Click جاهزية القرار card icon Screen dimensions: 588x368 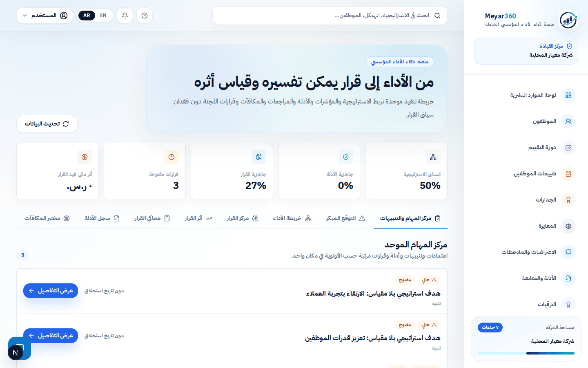pyautogui.click(x=259, y=157)
